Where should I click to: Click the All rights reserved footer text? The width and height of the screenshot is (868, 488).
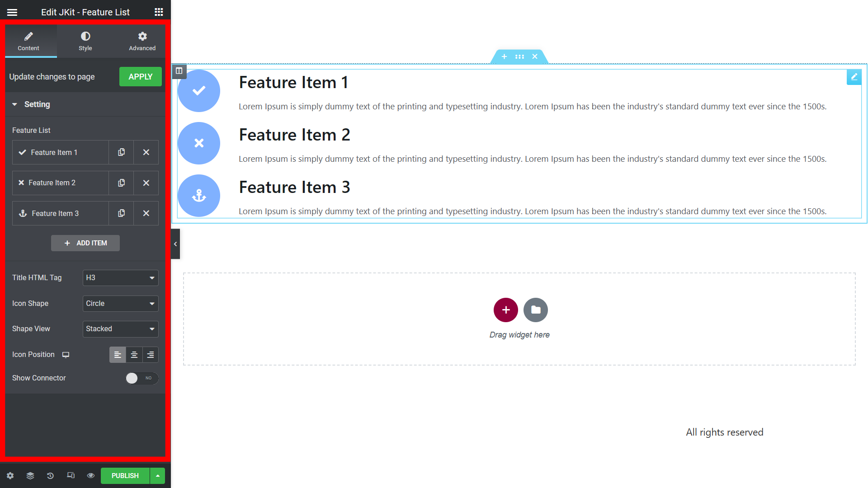725,432
